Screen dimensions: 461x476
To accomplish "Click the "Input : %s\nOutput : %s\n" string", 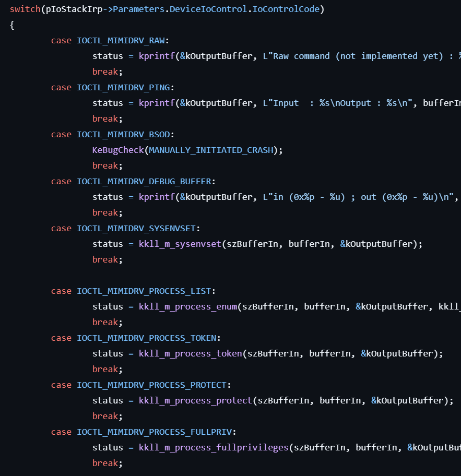I will [338, 103].
